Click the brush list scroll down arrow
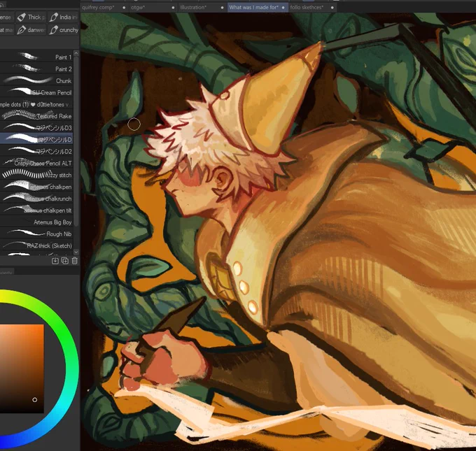The height and width of the screenshot is (451, 476). coord(76,252)
